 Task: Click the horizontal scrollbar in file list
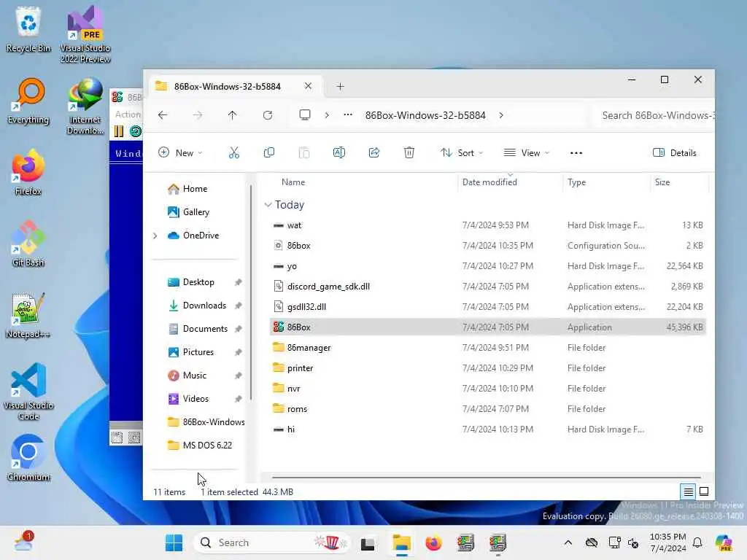[x=486, y=477]
